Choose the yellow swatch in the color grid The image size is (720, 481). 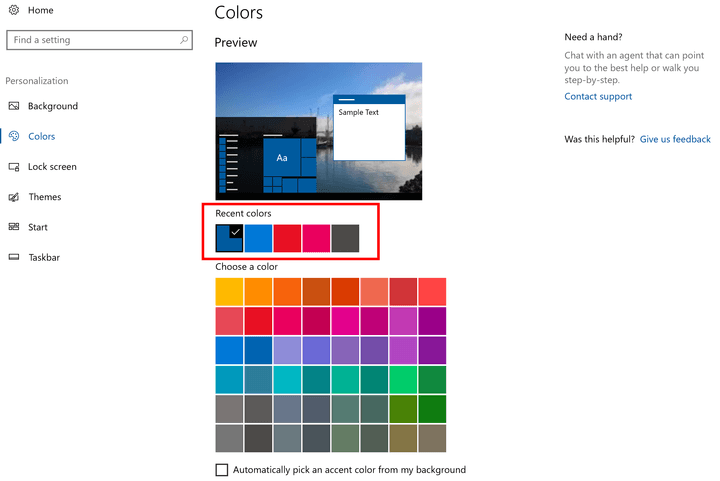tap(229, 292)
